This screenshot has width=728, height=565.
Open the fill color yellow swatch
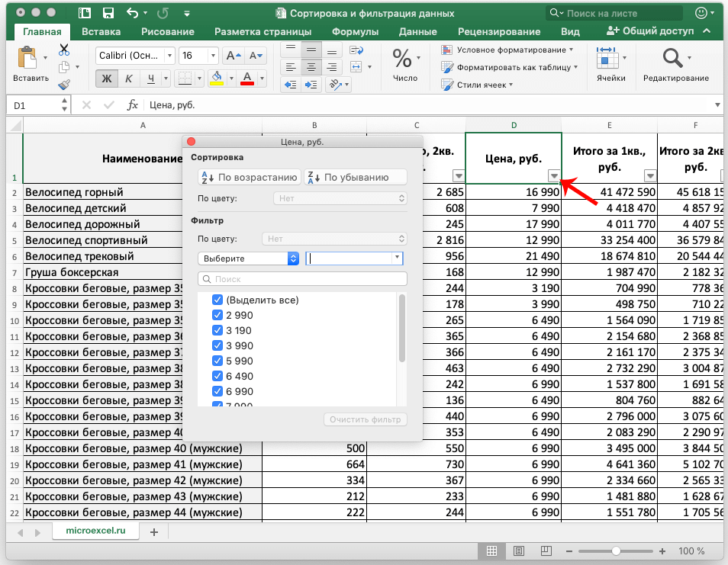pos(217,79)
